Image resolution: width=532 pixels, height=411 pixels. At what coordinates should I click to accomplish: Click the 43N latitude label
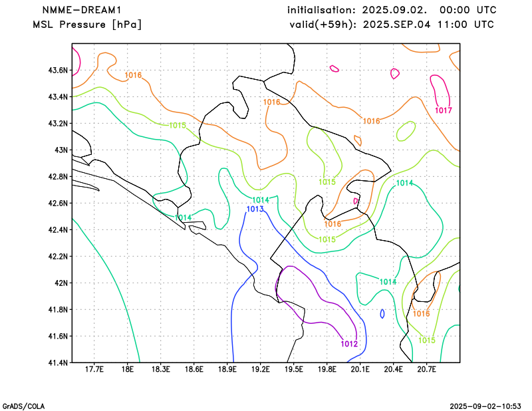click(61, 150)
